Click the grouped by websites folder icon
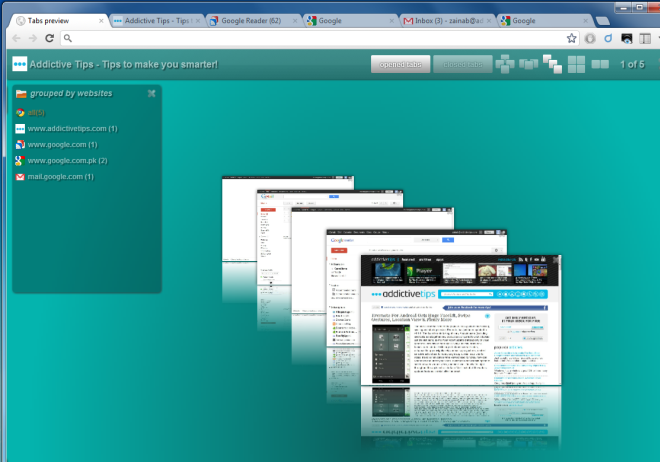 (21, 93)
